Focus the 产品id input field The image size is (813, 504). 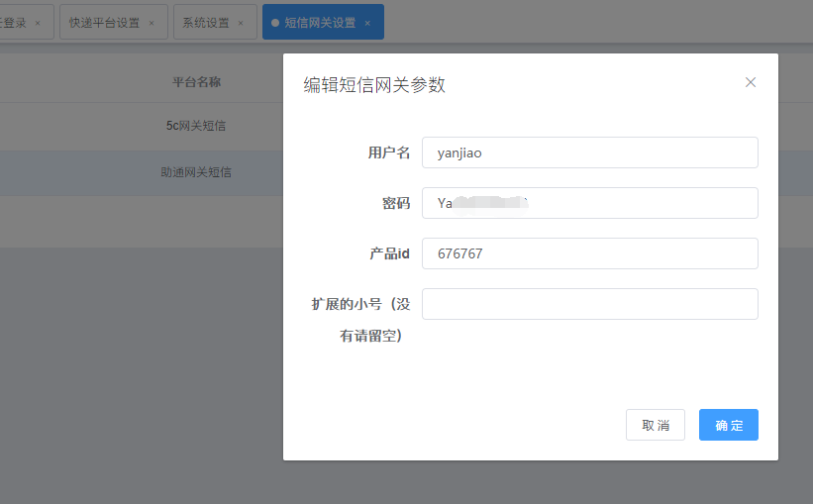point(590,253)
